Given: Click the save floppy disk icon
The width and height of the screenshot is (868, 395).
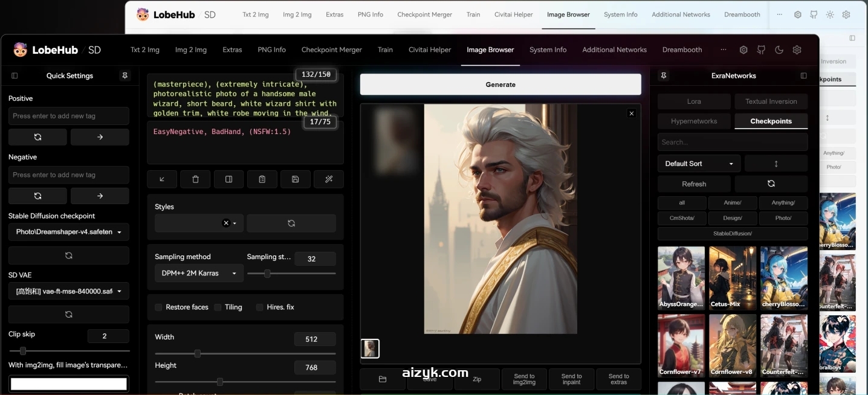Looking at the screenshot, I should [x=295, y=179].
